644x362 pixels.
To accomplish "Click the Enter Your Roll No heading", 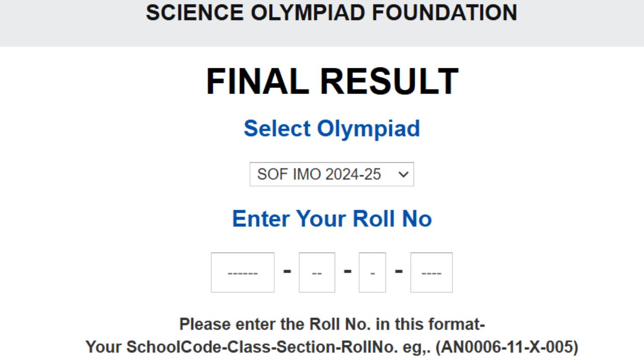I will click(x=332, y=218).
